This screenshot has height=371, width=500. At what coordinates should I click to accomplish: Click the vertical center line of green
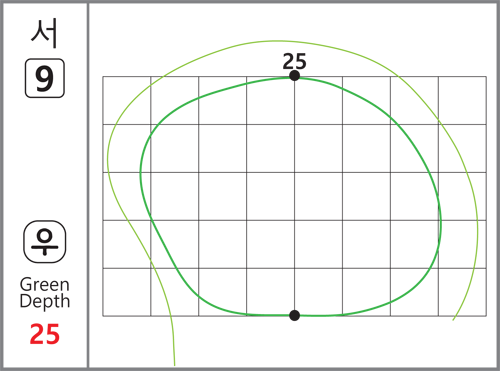tap(294, 196)
